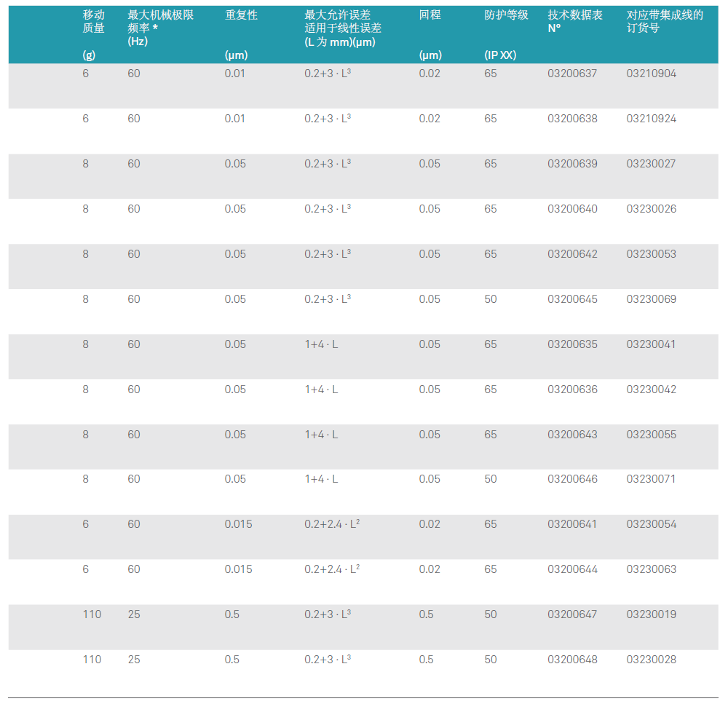
Task: Click data sheet number 03200639
Action: click(x=572, y=164)
